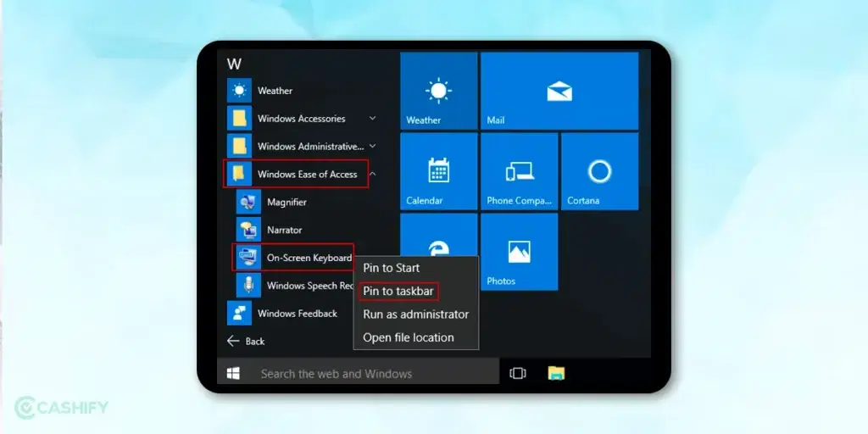Image resolution: width=868 pixels, height=434 pixels.
Task: Collapse the Windows Ease of Access chevron
Action: 373,174
